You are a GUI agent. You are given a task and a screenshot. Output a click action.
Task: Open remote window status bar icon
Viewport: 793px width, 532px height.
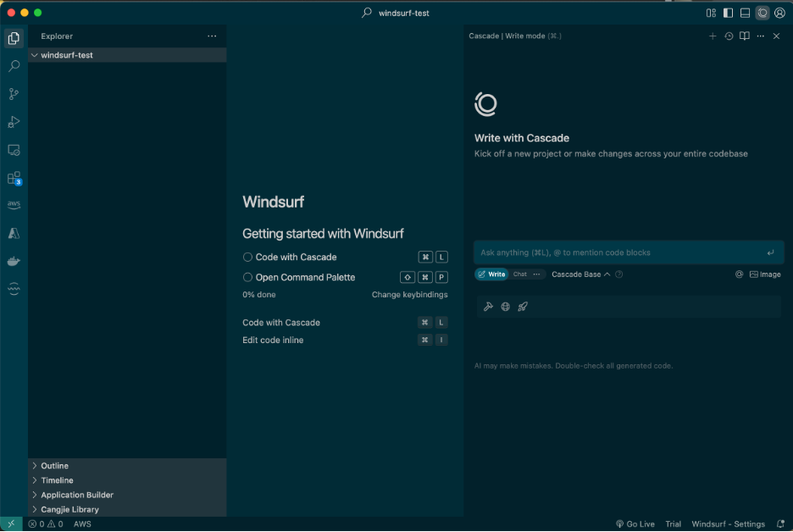11,524
